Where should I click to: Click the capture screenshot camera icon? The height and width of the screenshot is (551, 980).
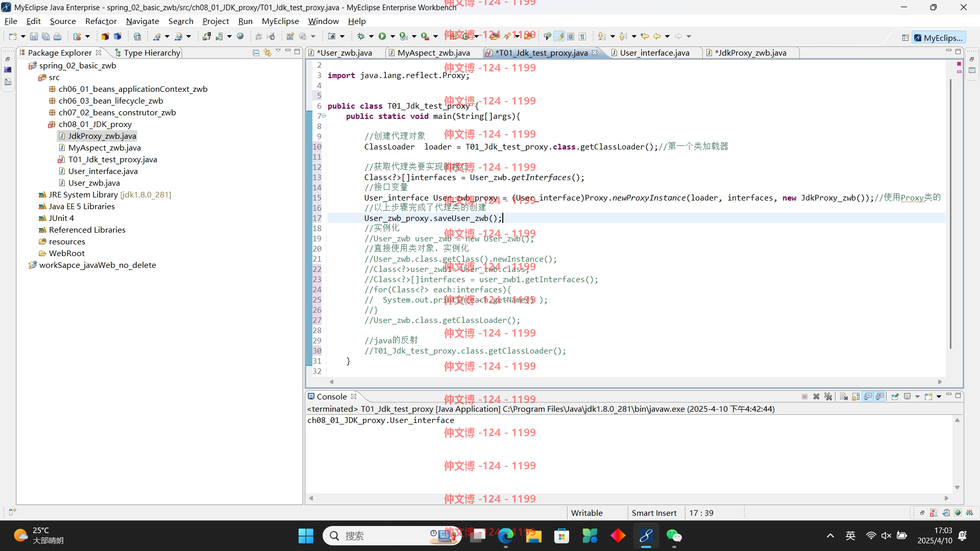332,36
